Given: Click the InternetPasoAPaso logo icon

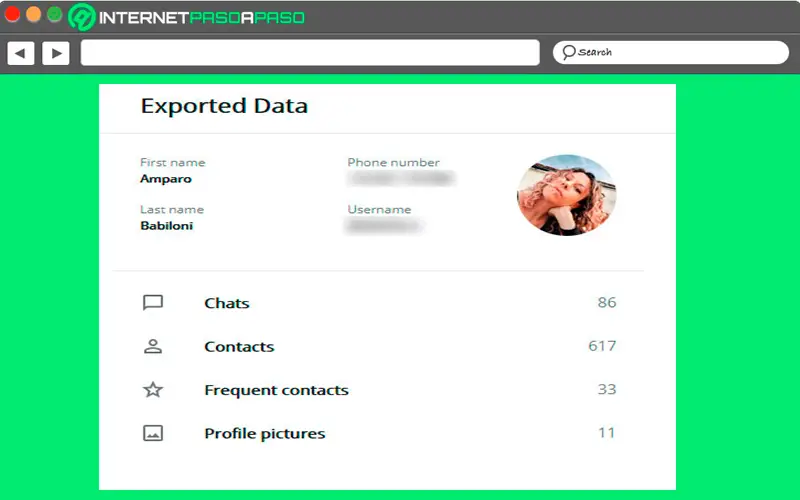Looking at the screenshot, I should 83,17.
